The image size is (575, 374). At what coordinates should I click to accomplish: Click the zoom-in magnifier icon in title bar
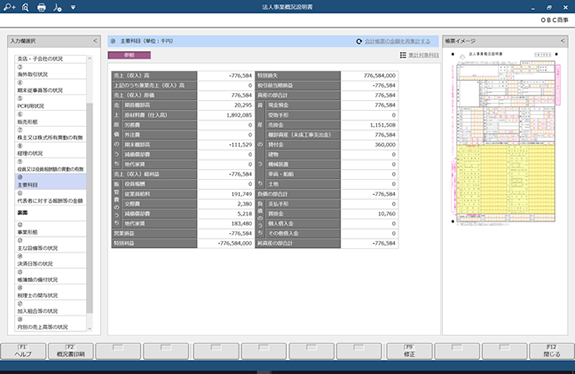[x=9, y=7]
